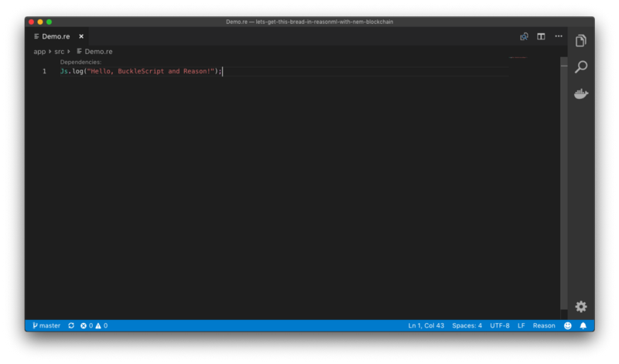619x364 pixels.
Task: Click line number 1 in gutter
Action: pos(44,71)
